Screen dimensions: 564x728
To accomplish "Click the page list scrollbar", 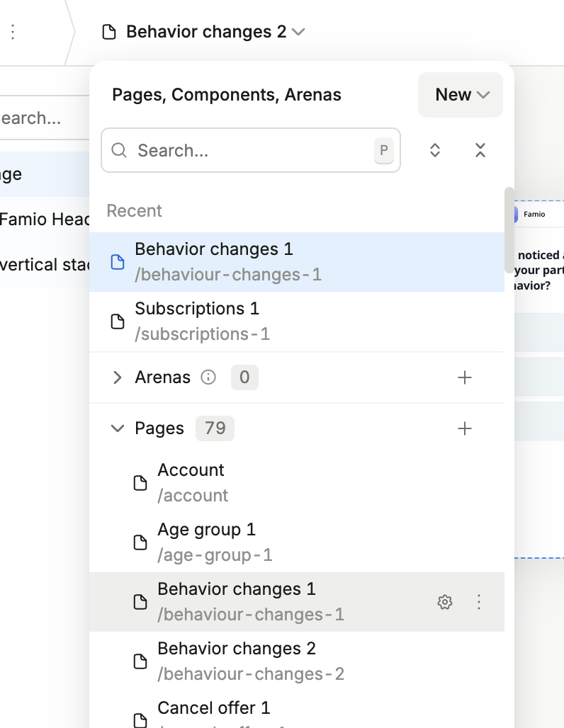I will (509, 229).
